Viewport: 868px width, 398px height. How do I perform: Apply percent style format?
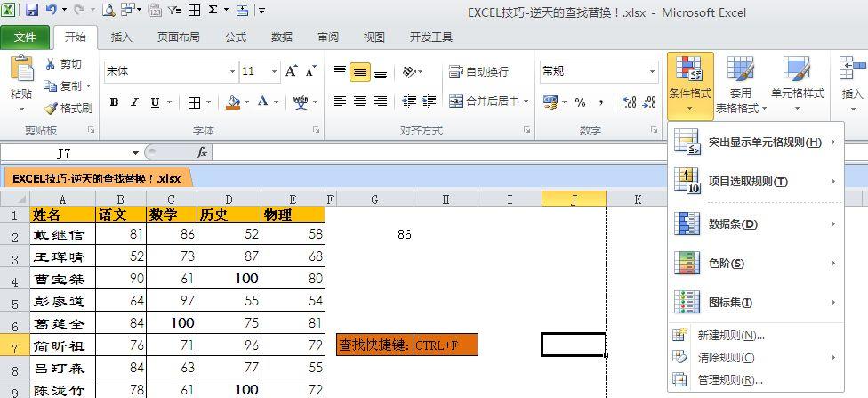point(580,102)
